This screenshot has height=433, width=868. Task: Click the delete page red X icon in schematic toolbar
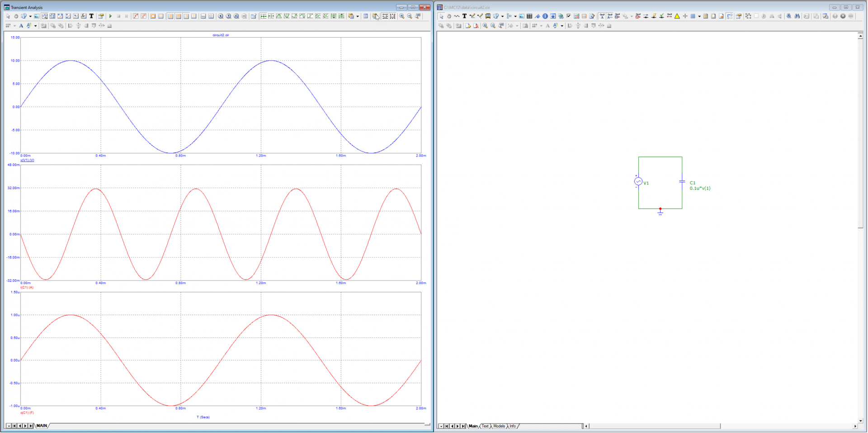click(476, 26)
